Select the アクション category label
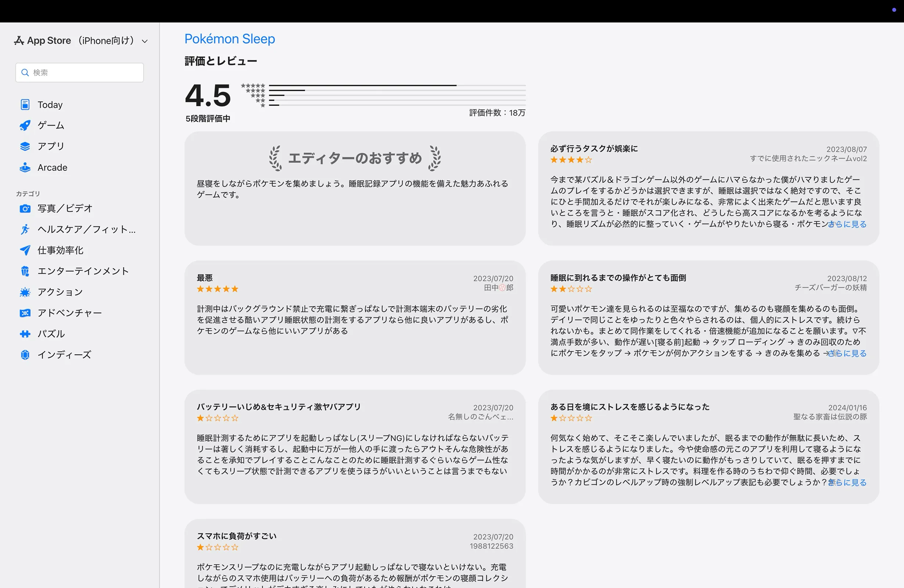This screenshot has height=588, width=904. 60,292
